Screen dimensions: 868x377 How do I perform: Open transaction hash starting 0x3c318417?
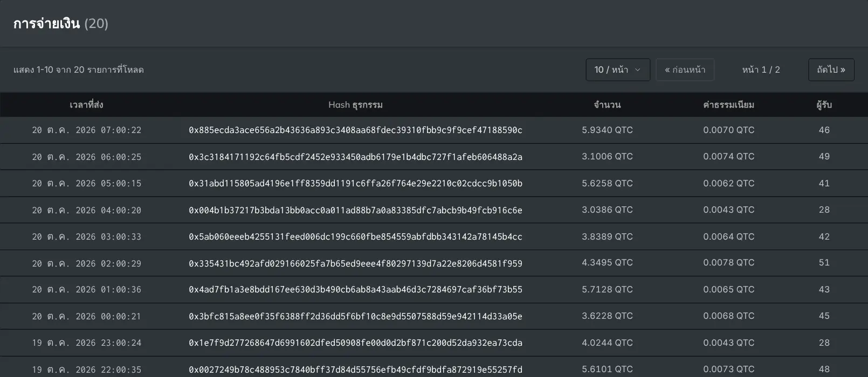click(x=355, y=157)
